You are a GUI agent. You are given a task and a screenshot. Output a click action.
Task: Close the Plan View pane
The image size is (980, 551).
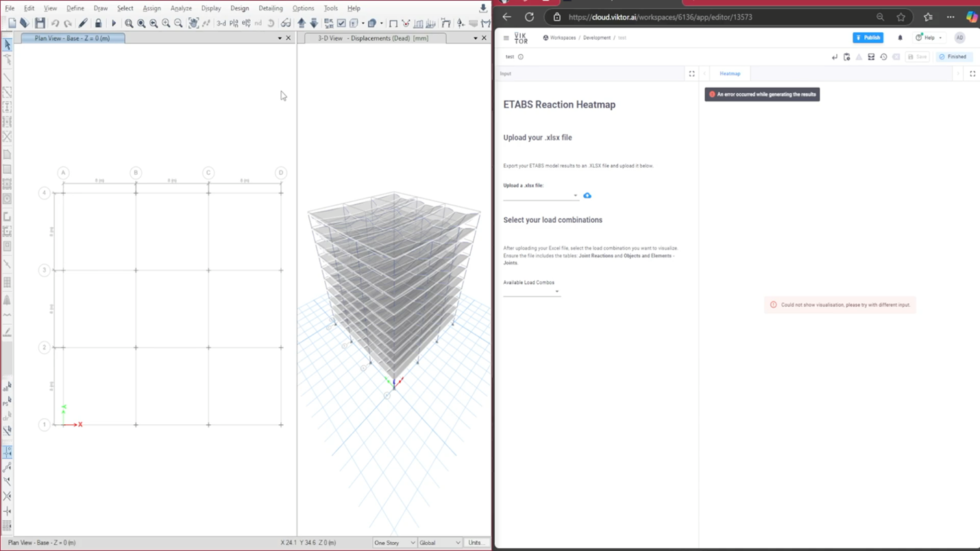pyautogui.click(x=289, y=38)
